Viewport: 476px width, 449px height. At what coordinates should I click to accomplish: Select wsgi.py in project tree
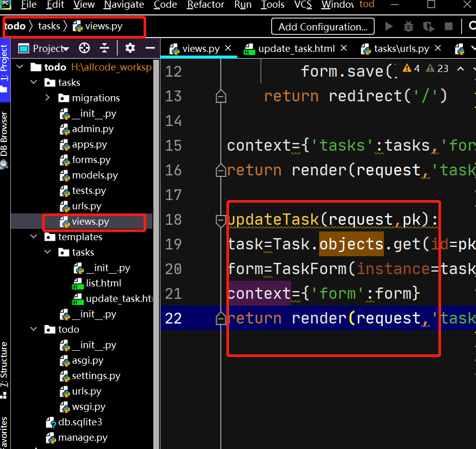point(83,406)
